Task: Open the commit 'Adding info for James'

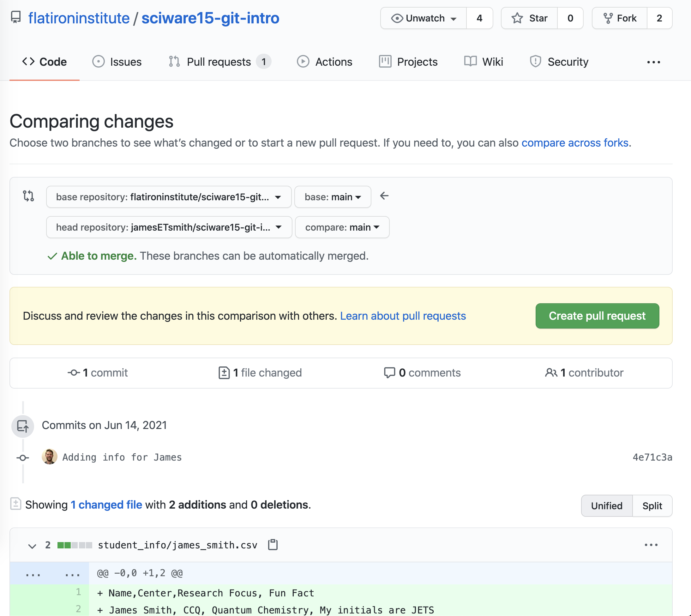Action: (122, 457)
